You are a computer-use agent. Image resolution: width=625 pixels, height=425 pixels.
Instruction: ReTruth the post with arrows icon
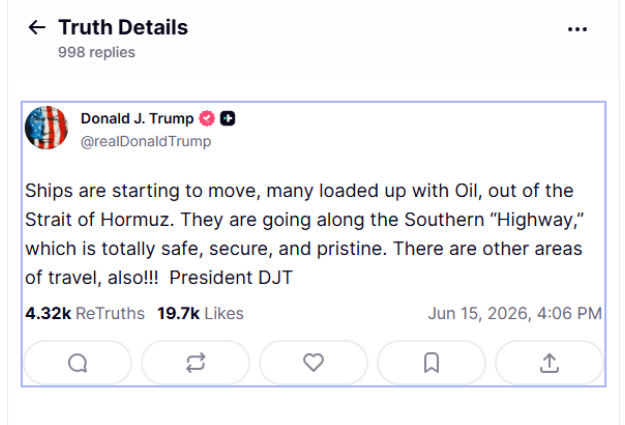(x=196, y=363)
